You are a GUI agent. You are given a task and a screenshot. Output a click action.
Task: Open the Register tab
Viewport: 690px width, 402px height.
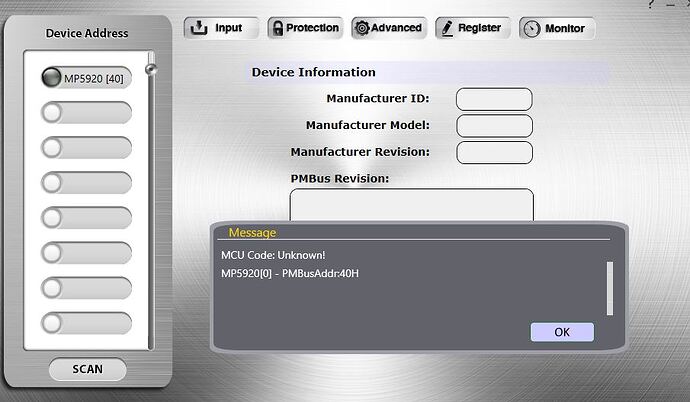(473, 28)
